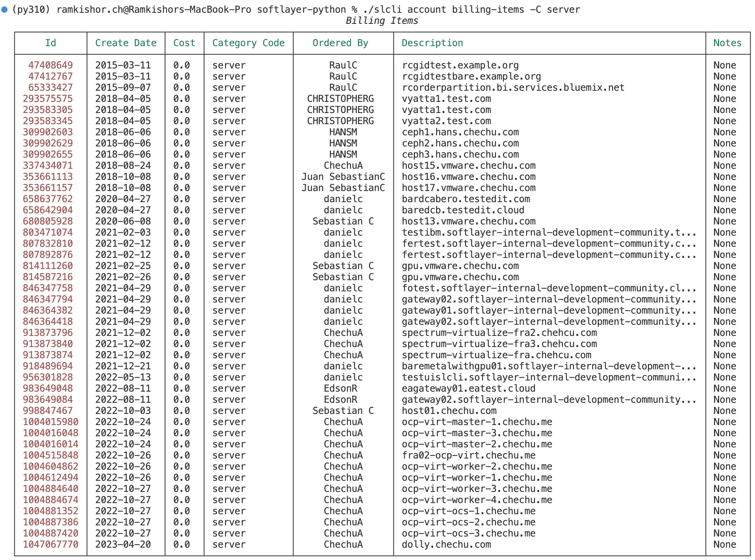Select billing item Id 309902603
The image size is (755, 560).
coord(48,132)
